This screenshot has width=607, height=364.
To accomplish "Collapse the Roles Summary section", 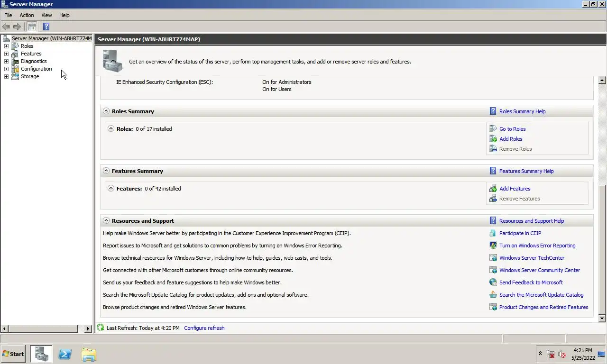I will (x=106, y=111).
